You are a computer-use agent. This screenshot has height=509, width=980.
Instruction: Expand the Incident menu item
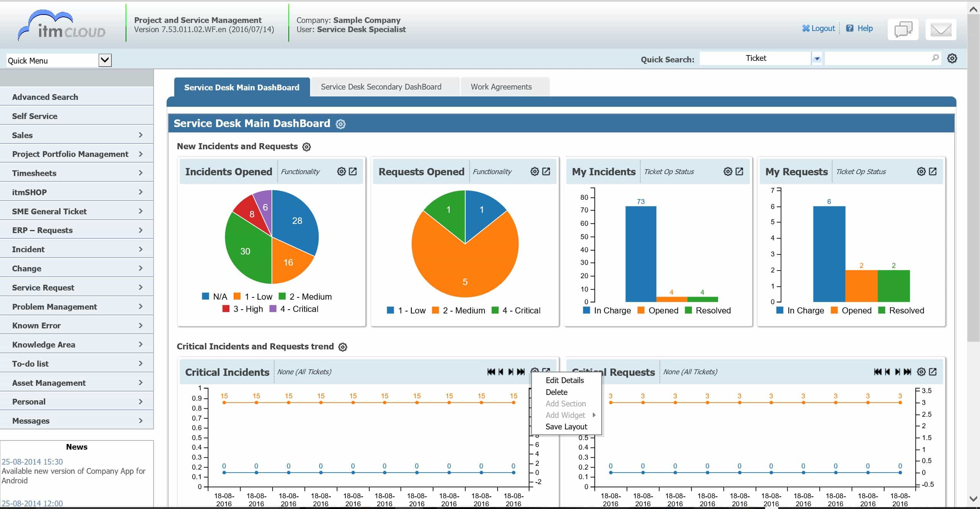(77, 249)
